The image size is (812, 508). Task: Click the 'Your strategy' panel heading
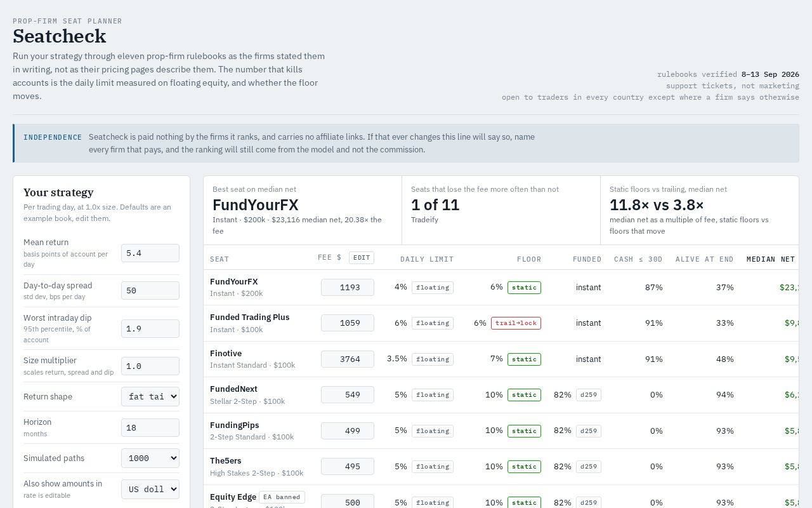pyautogui.click(x=58, y=192)
